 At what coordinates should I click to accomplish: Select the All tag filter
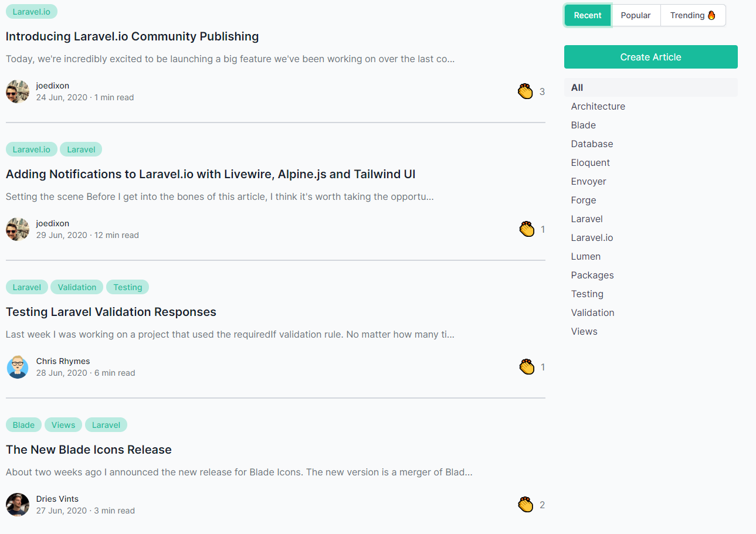coord(651,87)
